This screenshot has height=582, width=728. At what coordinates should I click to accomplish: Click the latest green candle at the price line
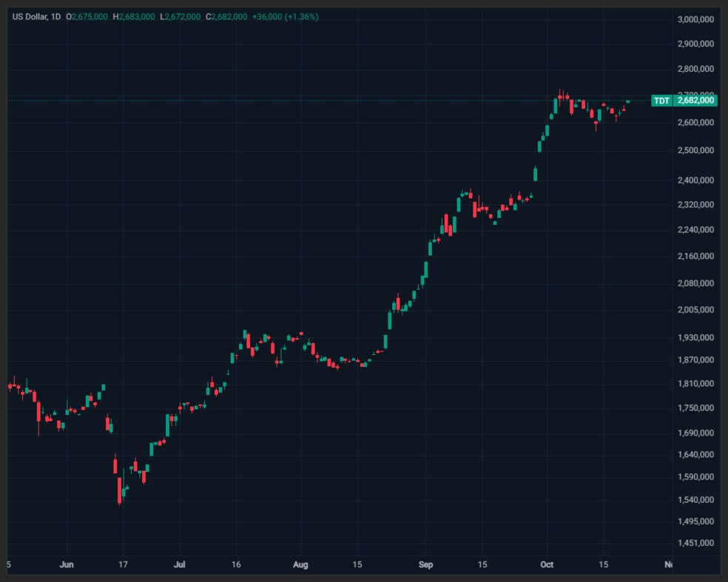(x=628, y=101)
